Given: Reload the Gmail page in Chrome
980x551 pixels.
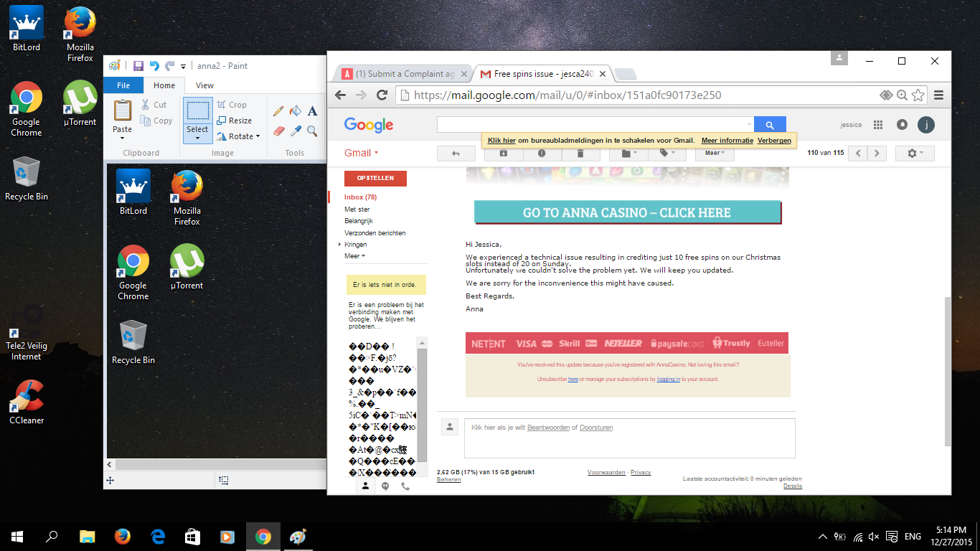Looking at the screenshot, I should pyautogui.click(x=382, y=95).
